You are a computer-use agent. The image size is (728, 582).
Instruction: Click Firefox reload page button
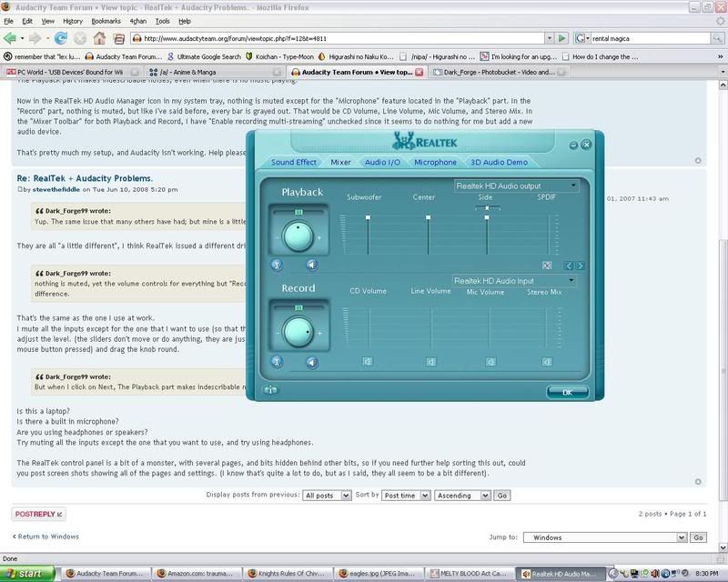(61, 38)
